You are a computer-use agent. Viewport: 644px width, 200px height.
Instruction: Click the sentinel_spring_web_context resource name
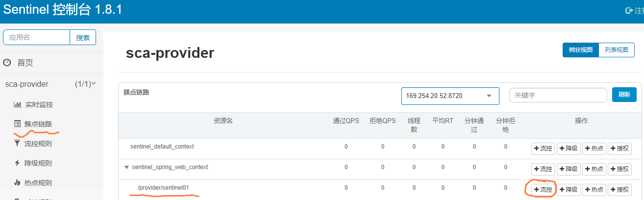(170, 167)
